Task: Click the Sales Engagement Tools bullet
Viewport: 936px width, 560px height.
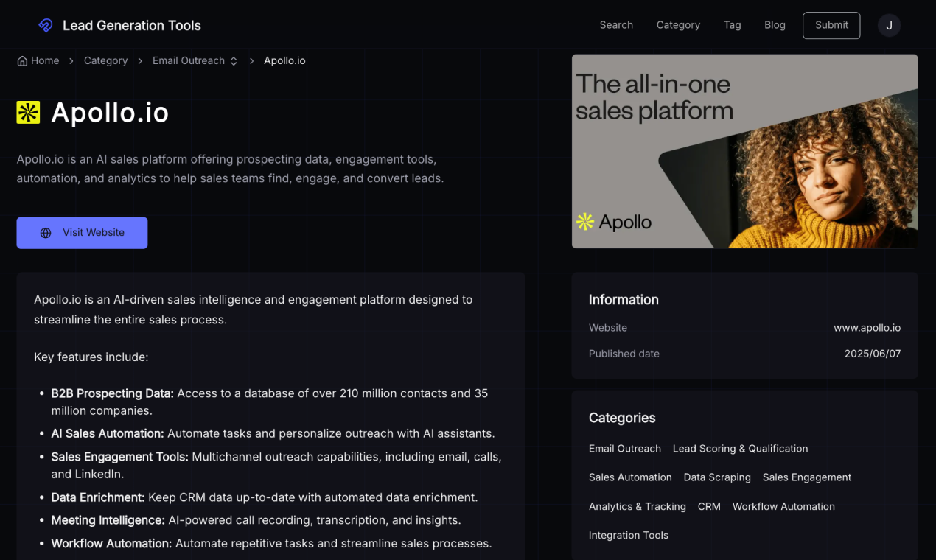Action: pyautogui.click(x=276, y=465)
